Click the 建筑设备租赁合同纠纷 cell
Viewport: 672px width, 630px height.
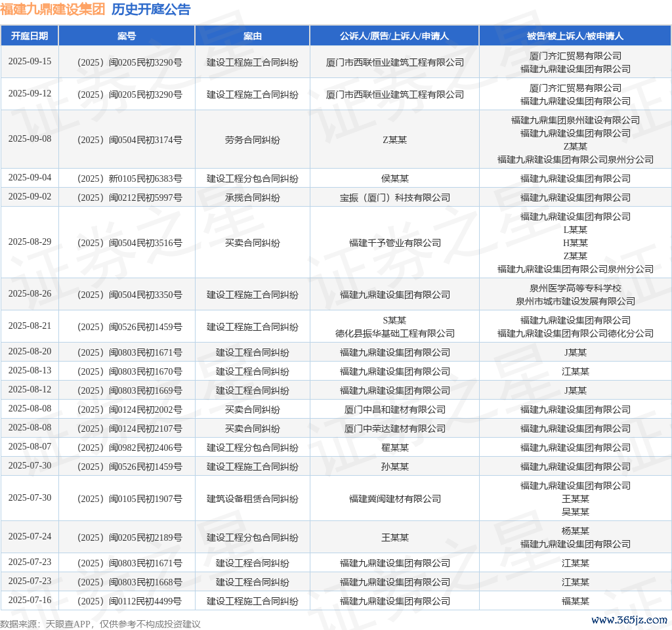point(253,499)
